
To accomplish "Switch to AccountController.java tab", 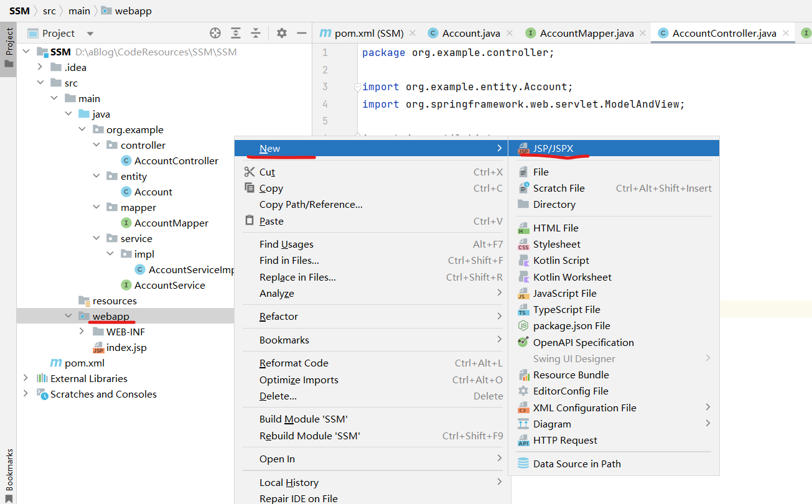I will click(x=724, y=33).
